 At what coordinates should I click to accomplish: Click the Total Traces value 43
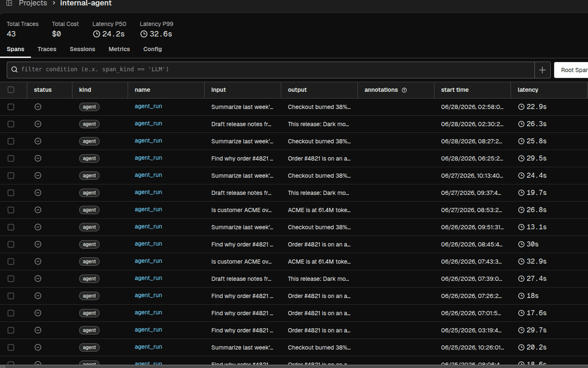coord(11,34)
